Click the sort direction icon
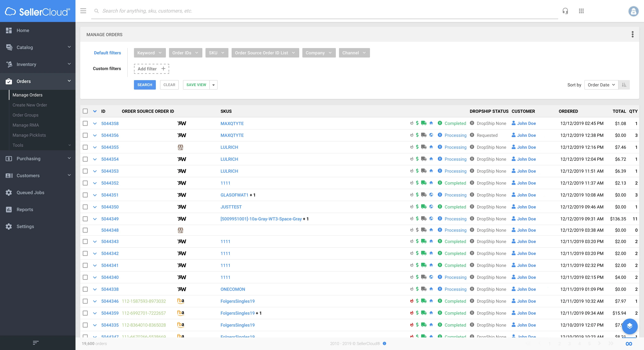 click(x=624, y=85)
